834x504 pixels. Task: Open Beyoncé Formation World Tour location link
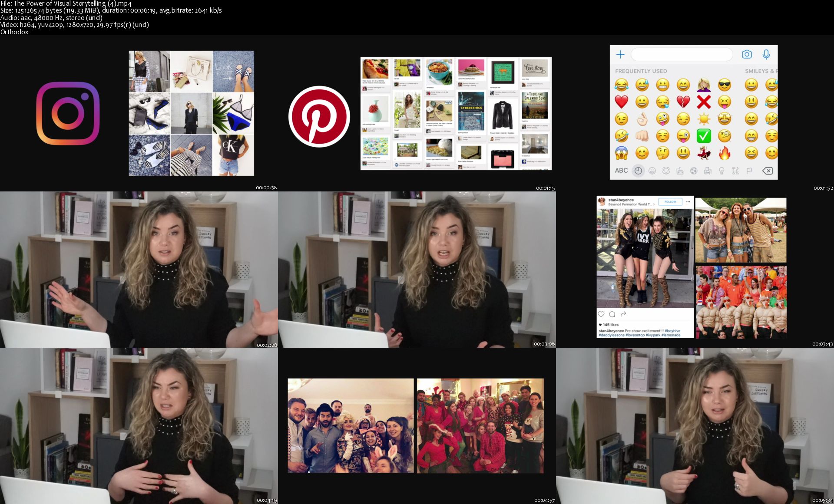click(632, 204)
